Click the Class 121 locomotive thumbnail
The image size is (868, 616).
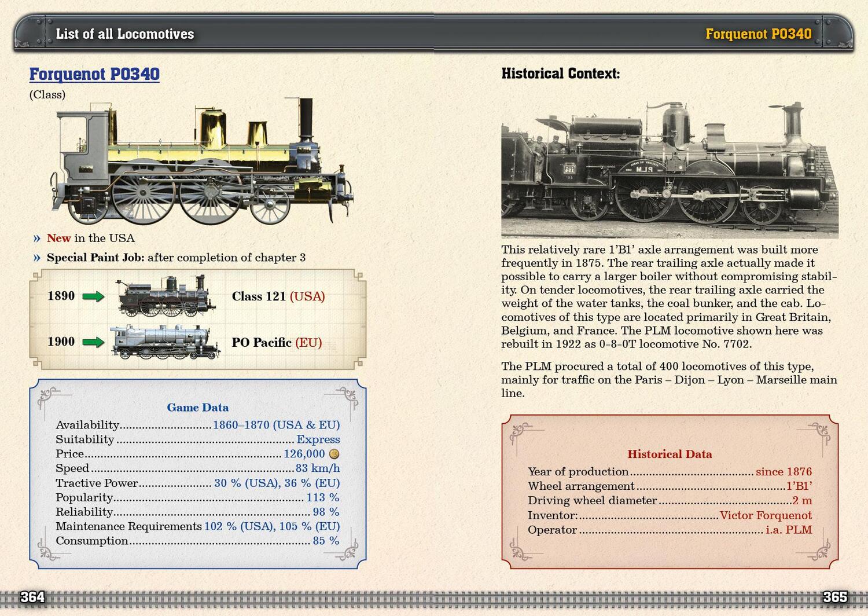click(x=166, y=296)
